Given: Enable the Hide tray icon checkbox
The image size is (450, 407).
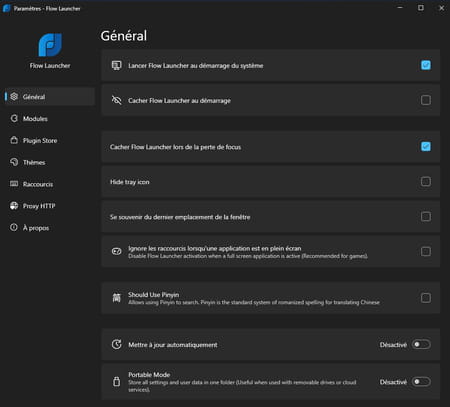Looking at the screenshot, I should [x=426, y=182].
